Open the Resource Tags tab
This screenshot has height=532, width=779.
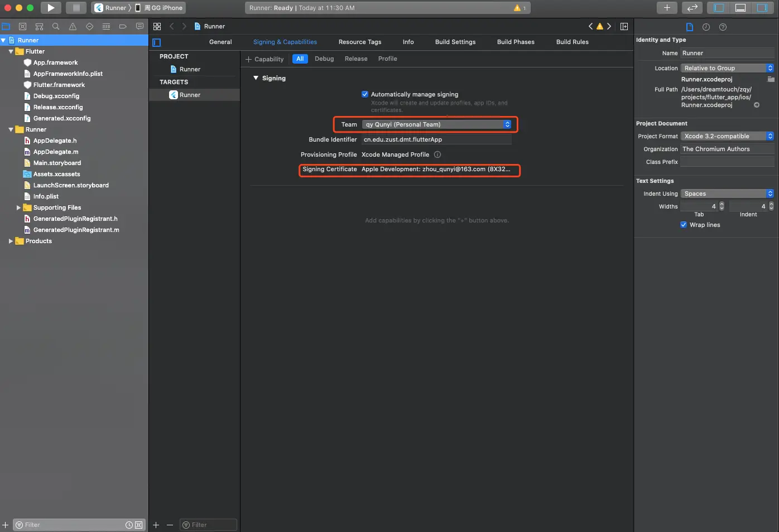(x=360, y=42)
